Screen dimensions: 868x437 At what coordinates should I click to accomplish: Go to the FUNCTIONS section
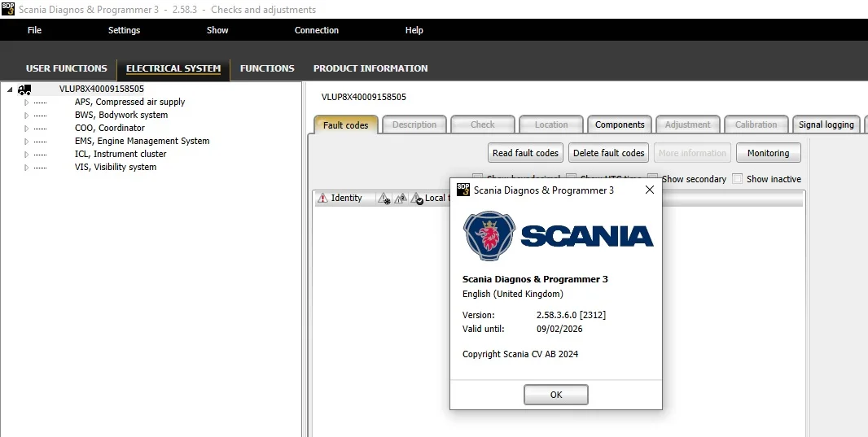pos(267,68)
